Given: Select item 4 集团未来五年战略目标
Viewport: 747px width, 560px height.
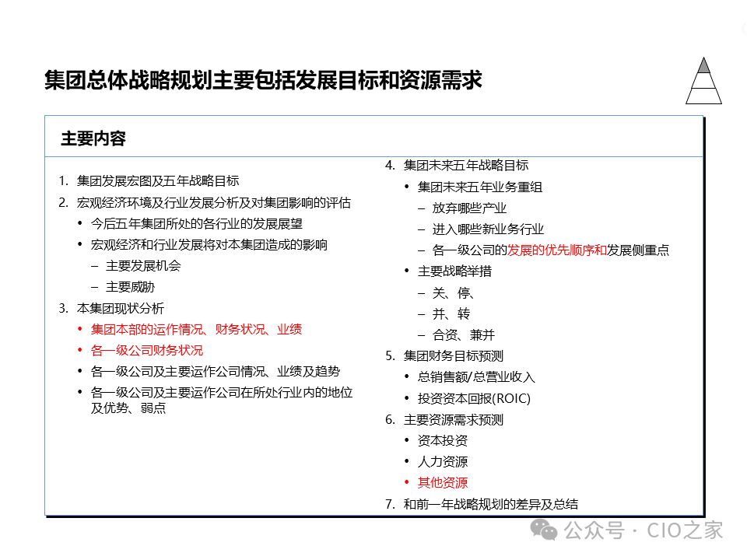Looking at the screenshot, I should tap(466, 165).
